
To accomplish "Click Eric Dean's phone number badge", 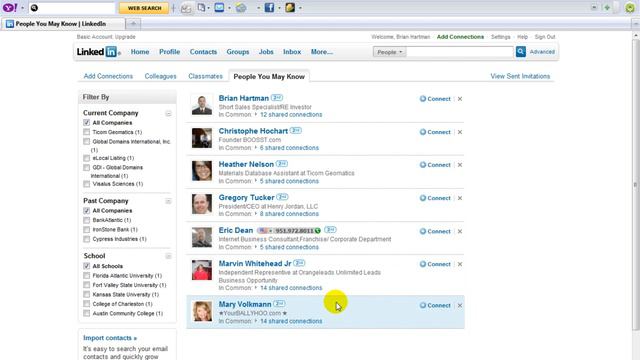I will coord(289,231).
